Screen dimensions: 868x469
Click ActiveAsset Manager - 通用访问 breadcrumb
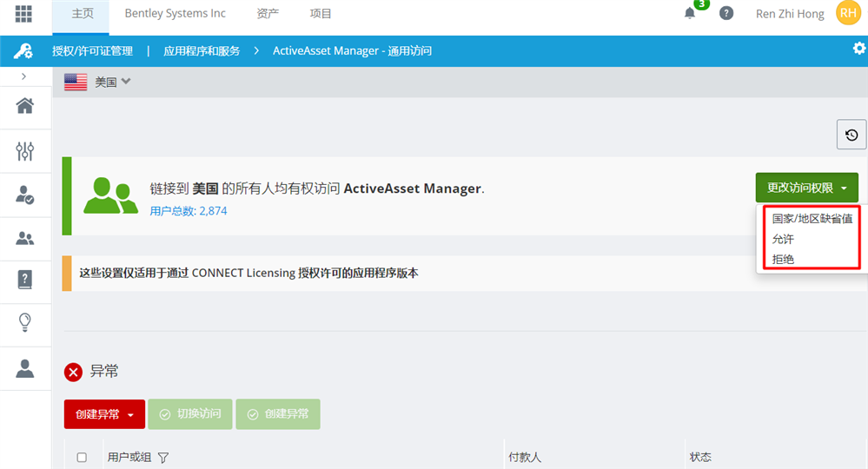coord(352,51)
